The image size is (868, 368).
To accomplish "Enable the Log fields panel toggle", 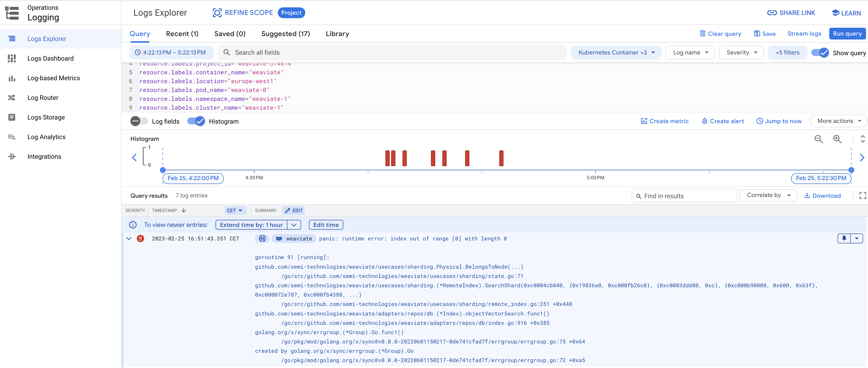I will [x=139, y=121].
